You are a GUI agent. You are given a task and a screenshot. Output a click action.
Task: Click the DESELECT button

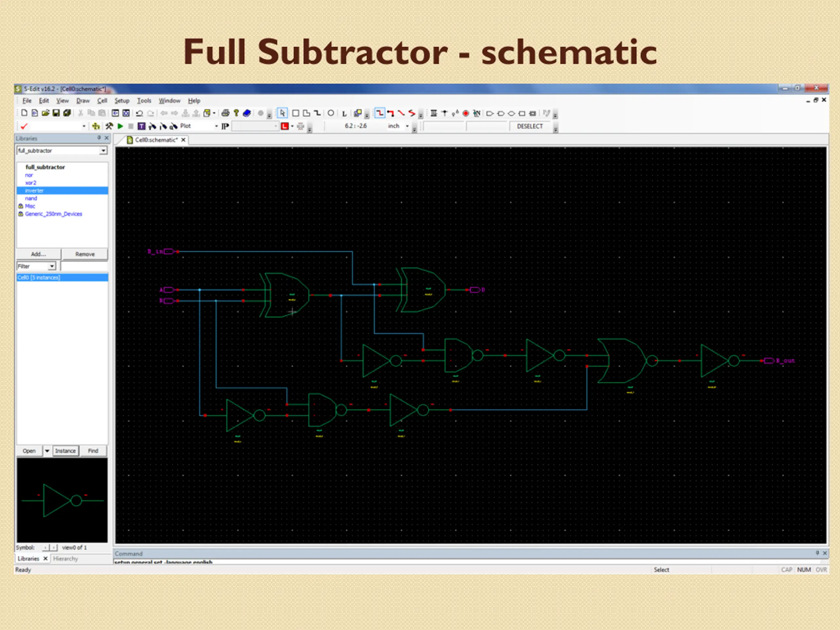530,126
